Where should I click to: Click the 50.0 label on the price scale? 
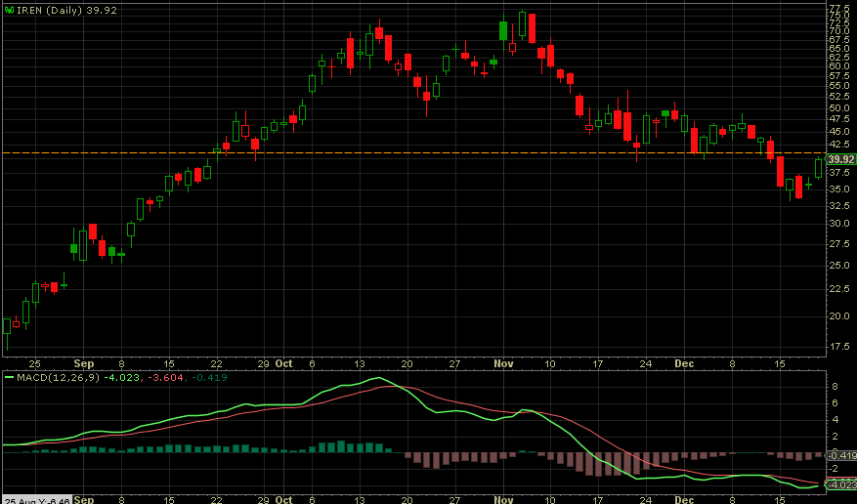839,107
